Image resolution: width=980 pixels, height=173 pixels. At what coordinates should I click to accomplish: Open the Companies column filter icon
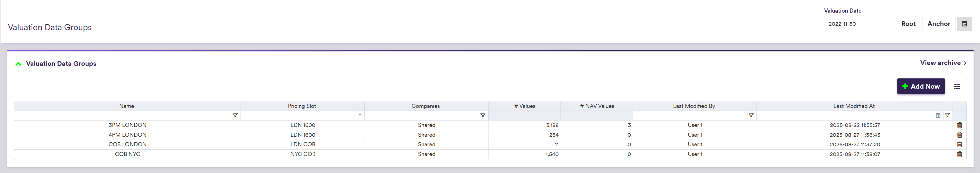(x=482, y=115)
